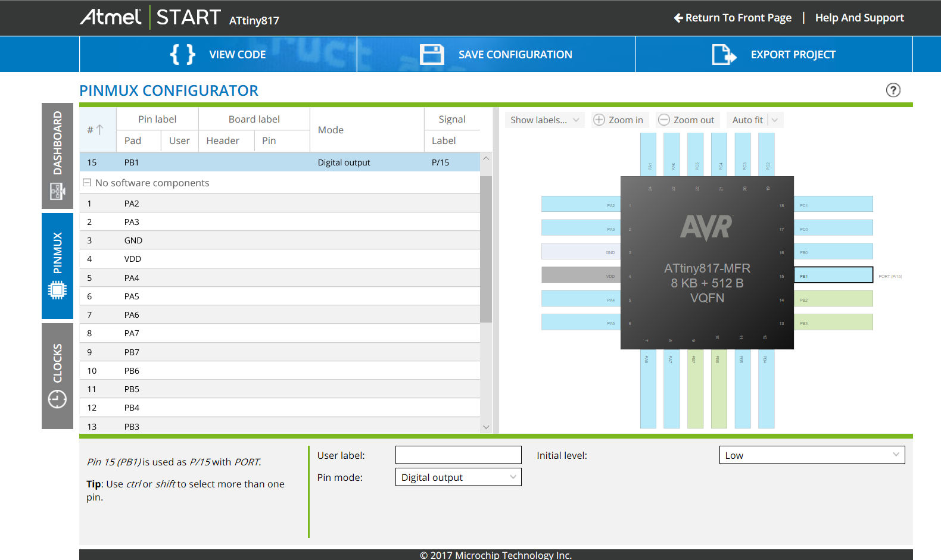The image size is (941, 560).
Task: Sort pins by the # column arrow
Action: pyautogui.click(x=100, y=129)
